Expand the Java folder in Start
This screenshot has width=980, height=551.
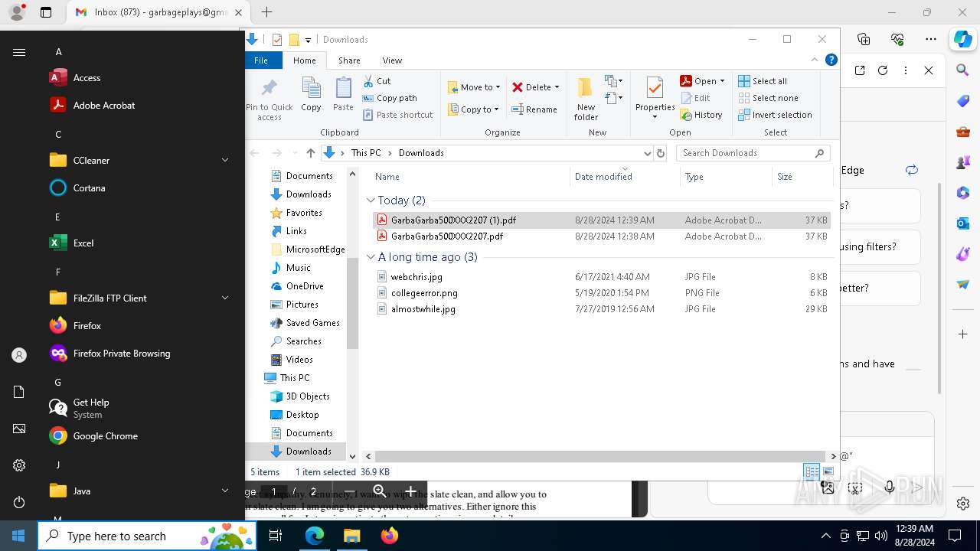pyautogui.click(x=225, y=491)
